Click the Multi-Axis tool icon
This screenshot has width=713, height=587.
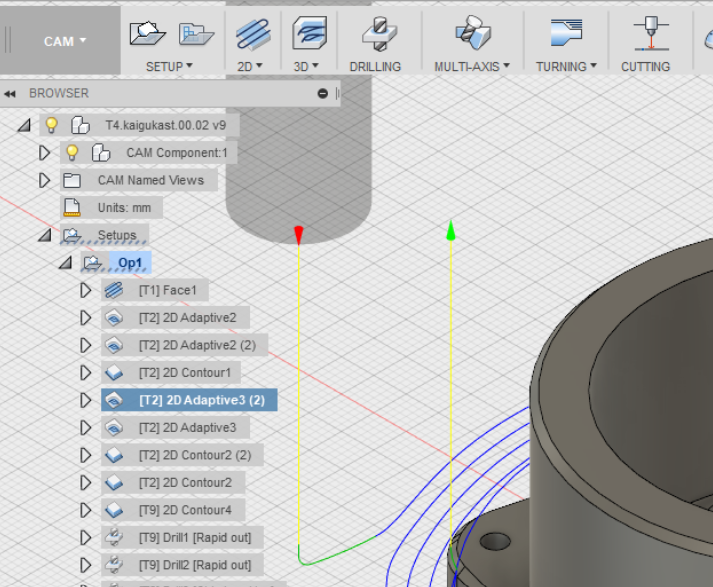[x=473, y=32]
